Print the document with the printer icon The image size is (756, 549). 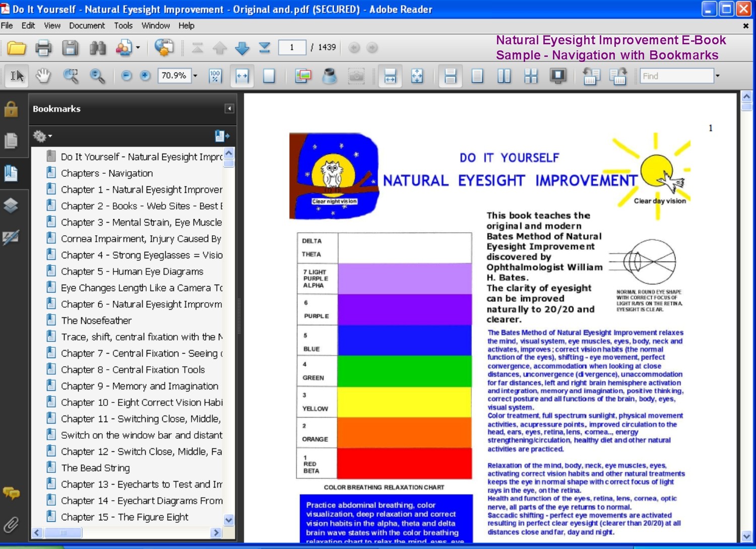(x=43, y=48)
